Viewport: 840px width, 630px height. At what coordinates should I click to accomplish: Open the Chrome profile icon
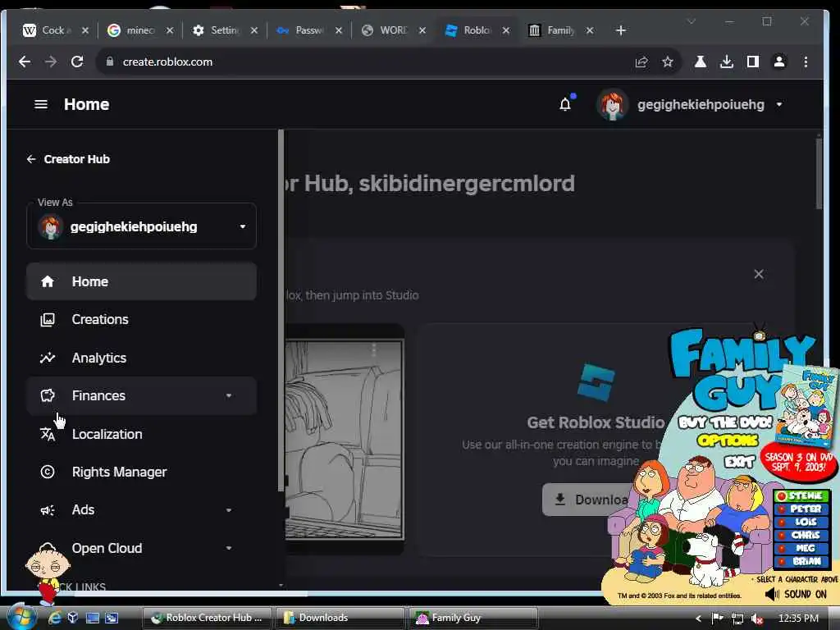pos(779,62)
